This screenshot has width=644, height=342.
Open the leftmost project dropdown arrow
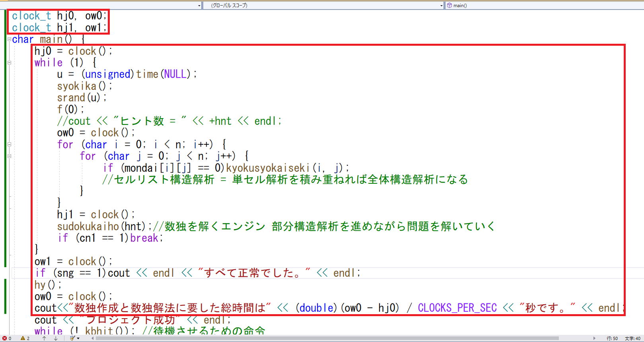pos(199,5)
